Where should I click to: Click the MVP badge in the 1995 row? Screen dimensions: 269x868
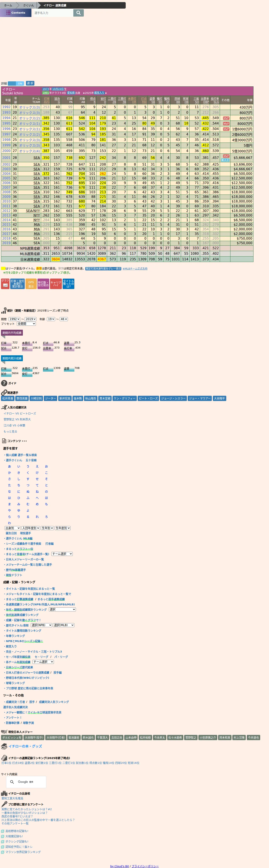coord(226,124)
